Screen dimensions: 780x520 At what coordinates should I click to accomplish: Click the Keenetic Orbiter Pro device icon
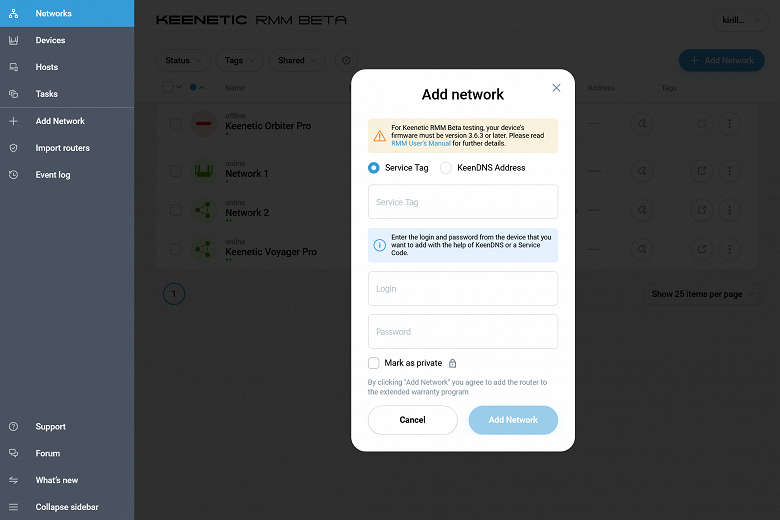click(204, 124)
